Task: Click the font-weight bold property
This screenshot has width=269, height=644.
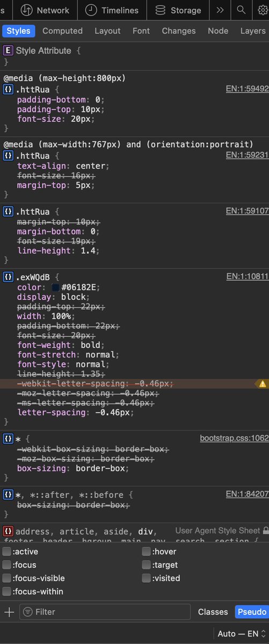Action: click(x=61, y=345)
